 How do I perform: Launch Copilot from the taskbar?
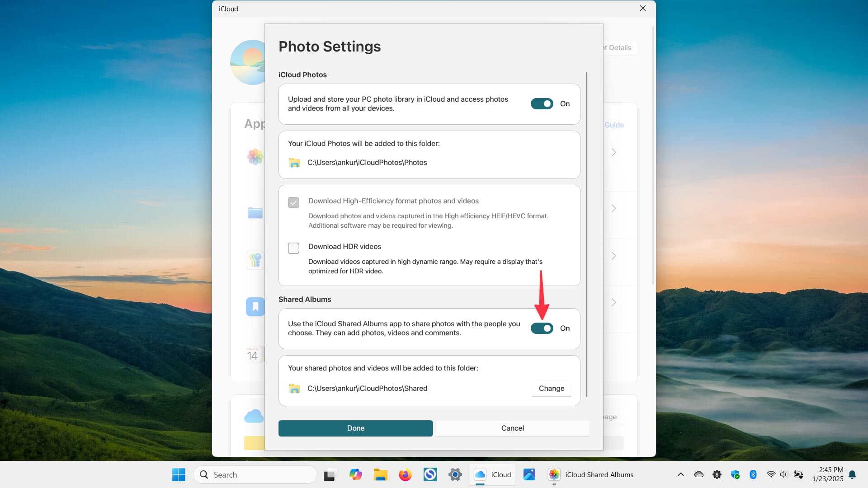(x=355, y=474)
